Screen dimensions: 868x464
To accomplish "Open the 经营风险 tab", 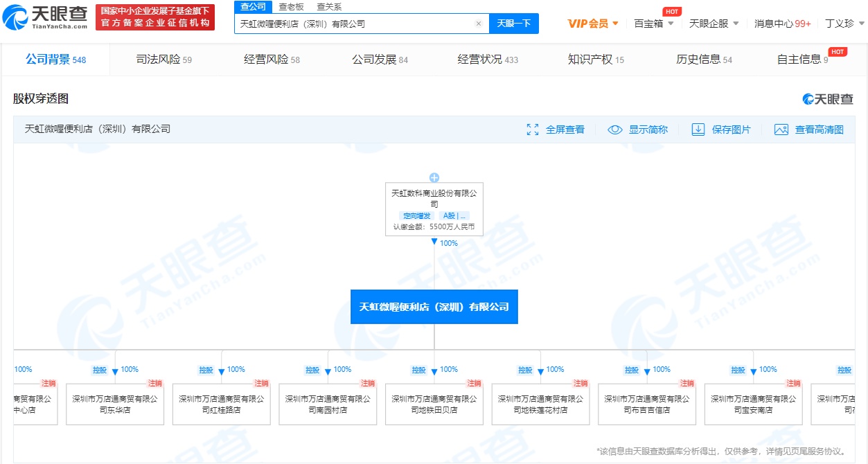I will pos(272,60).
